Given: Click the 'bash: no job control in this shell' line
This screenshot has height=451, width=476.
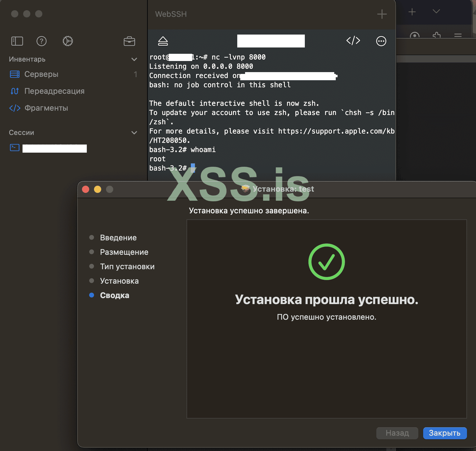Looking at the screenshot, I should (x=220, y=85).
